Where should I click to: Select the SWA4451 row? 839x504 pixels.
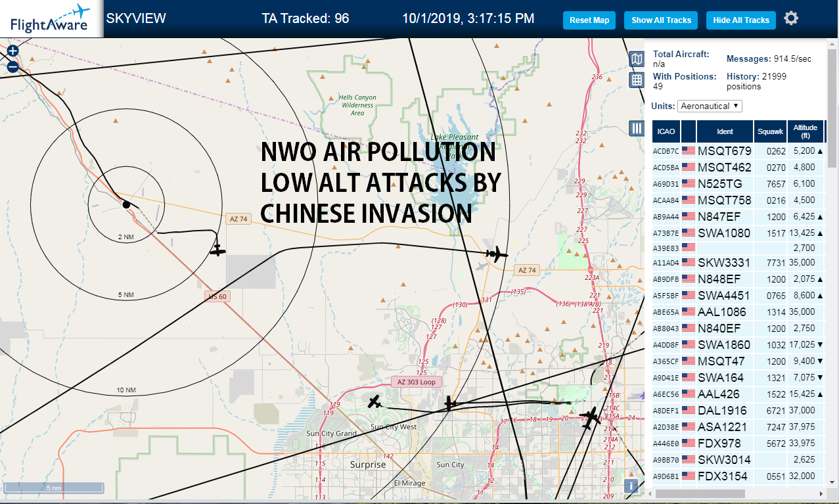[738, 295]
